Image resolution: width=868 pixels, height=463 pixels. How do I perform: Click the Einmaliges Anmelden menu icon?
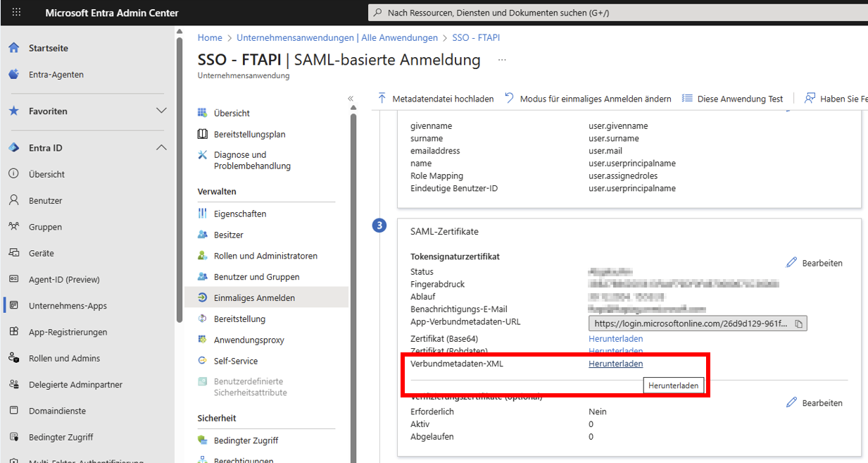(x=203, y=298)
